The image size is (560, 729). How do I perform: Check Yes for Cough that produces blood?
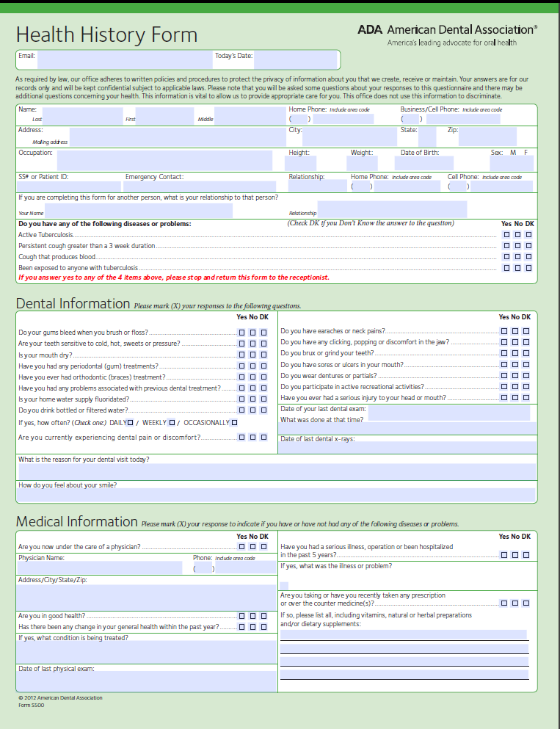[x=506, y=257]
